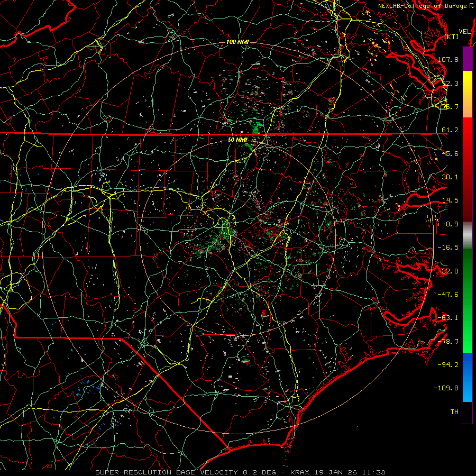
Task: Click the -32.0 value on velocity scale
Action: (448, 271)
